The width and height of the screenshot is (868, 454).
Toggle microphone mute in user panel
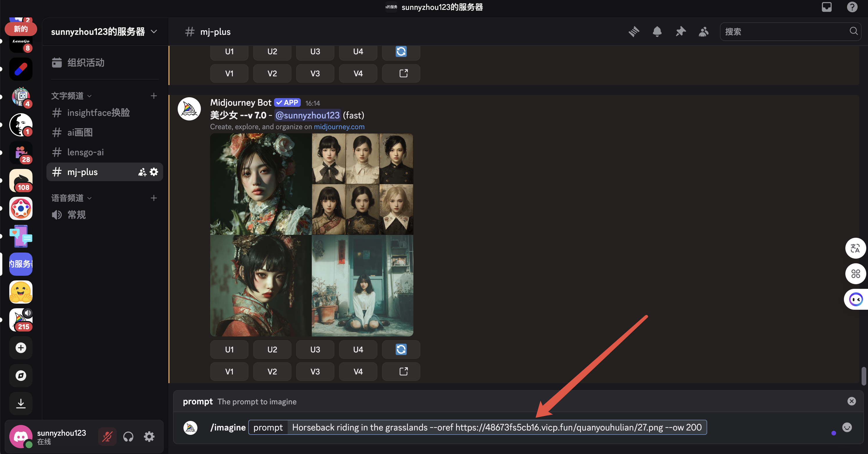(107, 437)
